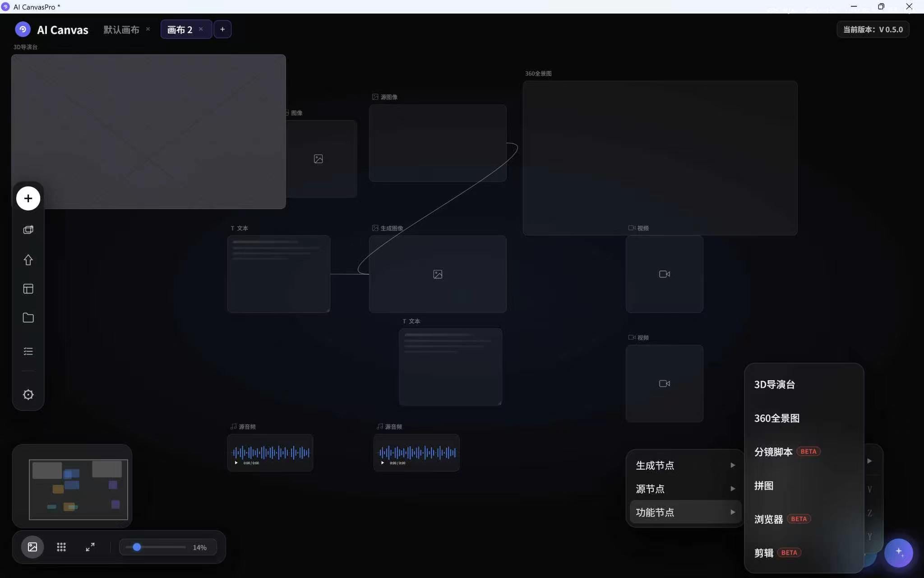Viewport: 924px width, 578px height.
Task: Open the folder icon in left sidebar
Action: pyautogui.click(x=28, y=317)
